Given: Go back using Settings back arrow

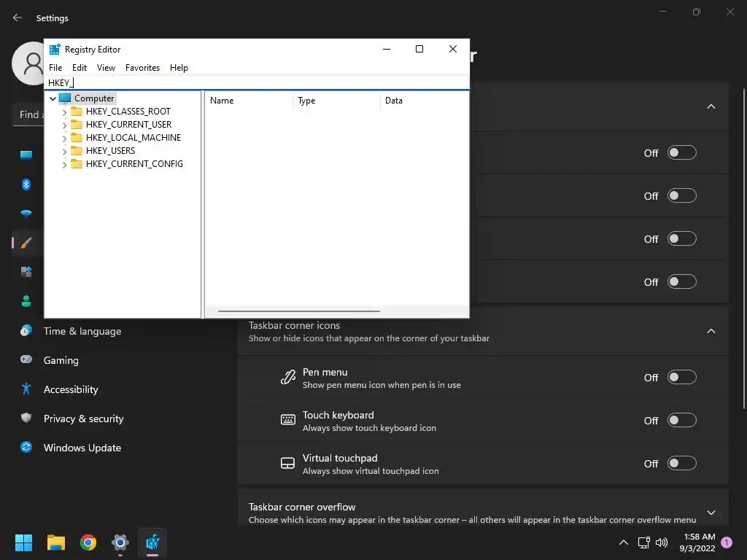Looking at the screenshot, I should pyautogui.click(x=18, y=17).
